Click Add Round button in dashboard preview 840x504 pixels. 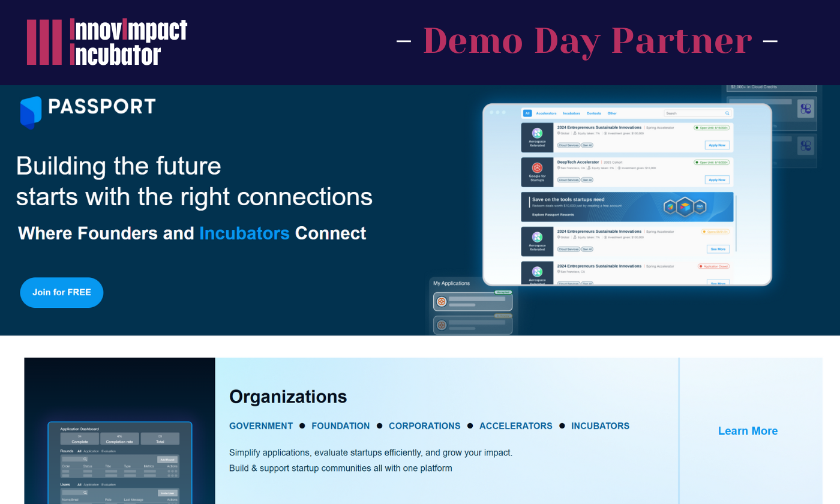[x=167, y=460]
